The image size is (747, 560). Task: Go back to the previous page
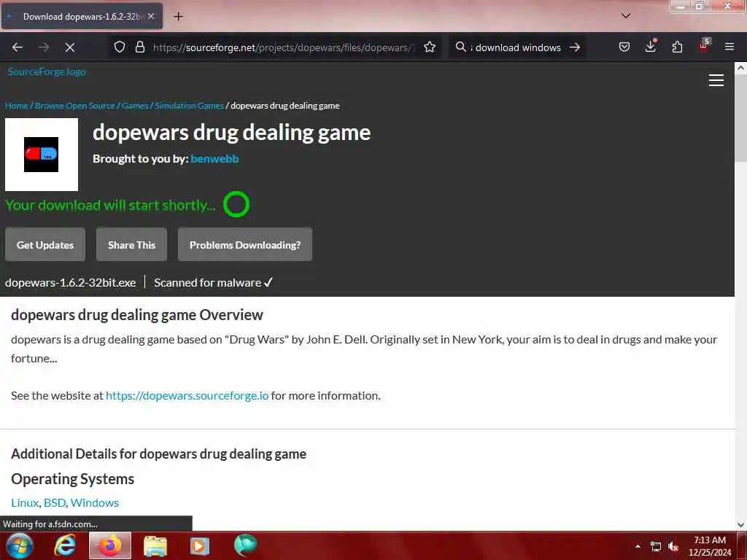(x=18, y=47)
